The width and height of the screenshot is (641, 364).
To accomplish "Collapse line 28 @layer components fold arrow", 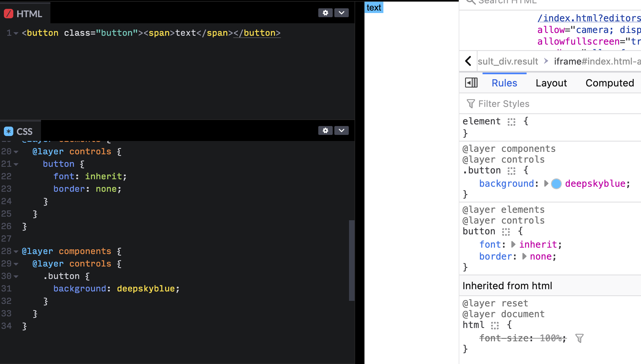I will (16, 252).
